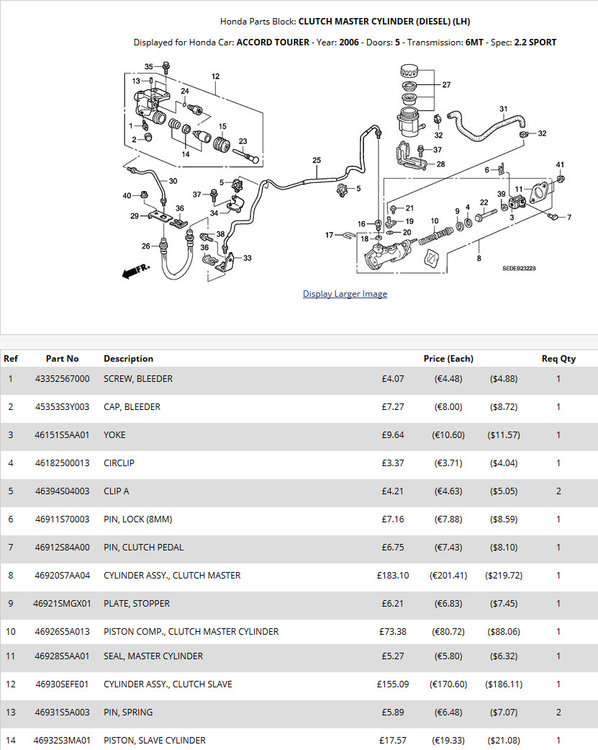The width and height of the screenshot is (598, 750).
Task: Click part number 46151S5AA01 for YOKE
Action: pos(62,435)
